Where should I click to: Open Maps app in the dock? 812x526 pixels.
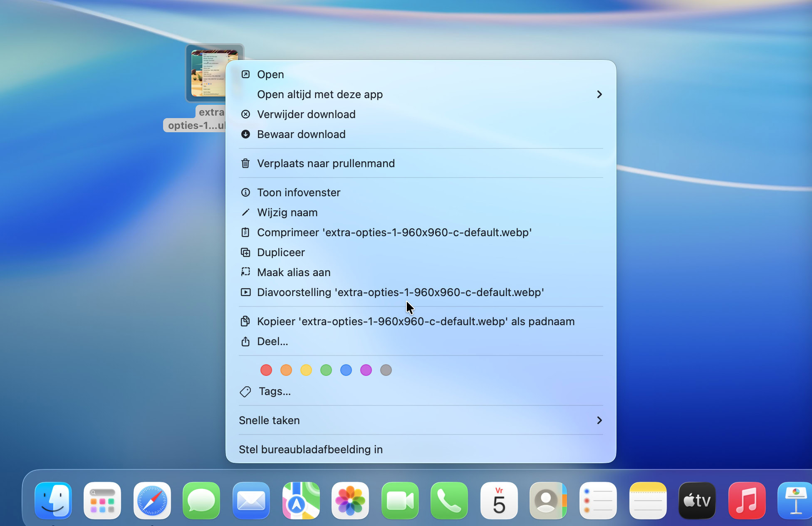pyautogui.click(x=301, y=500)
